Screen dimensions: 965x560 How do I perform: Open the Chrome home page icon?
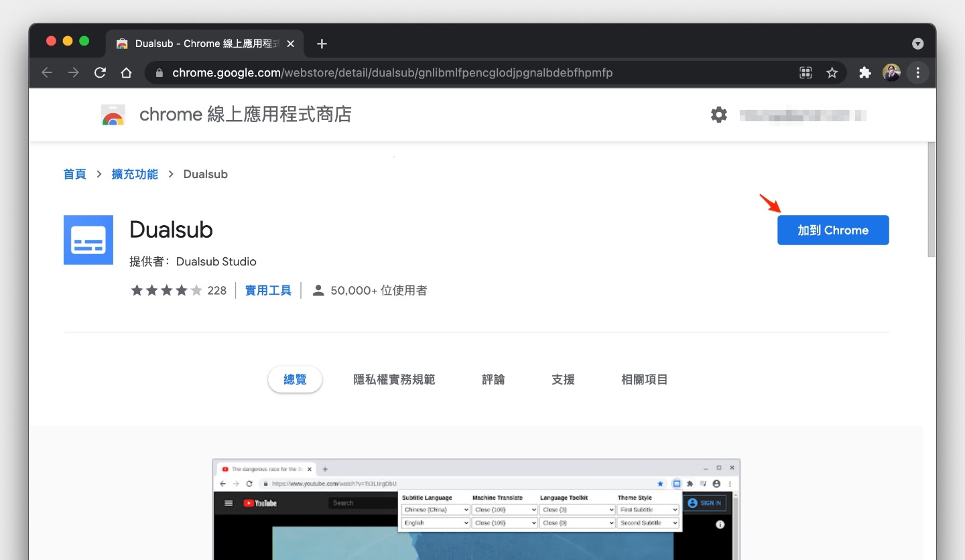[x=127, y=72]
